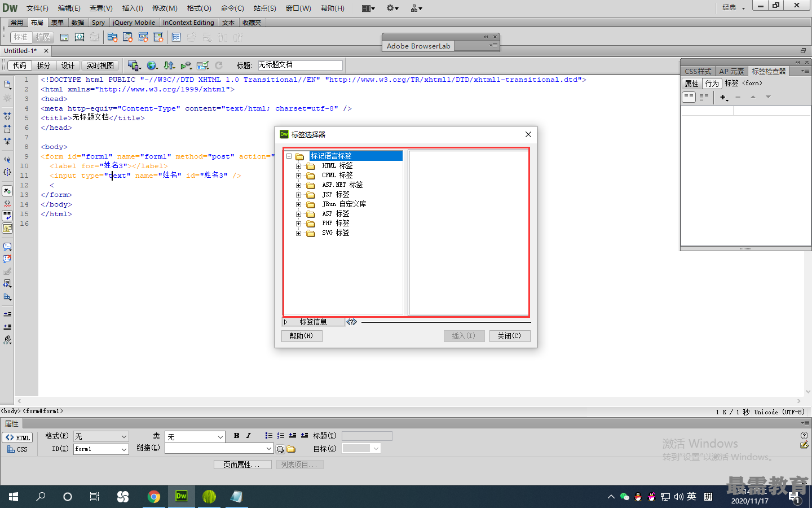This screenshot has width=812, height=508.
Task: Toggle bold formatting in properties
Action: coord(236,436)
